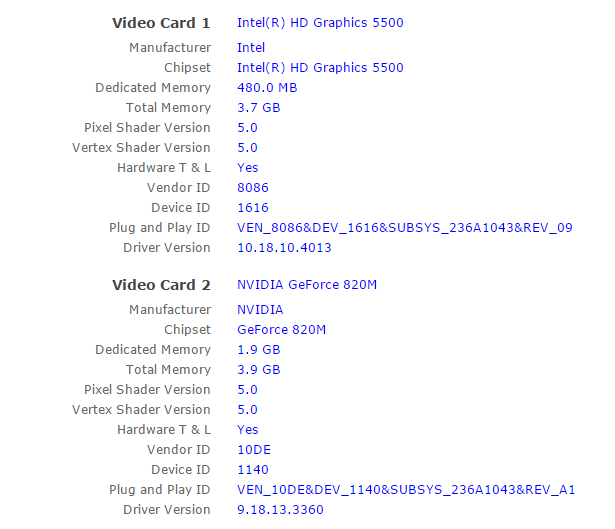Select driver version 9.18.13.3360

pyautogui.click(x=280, y=509)
